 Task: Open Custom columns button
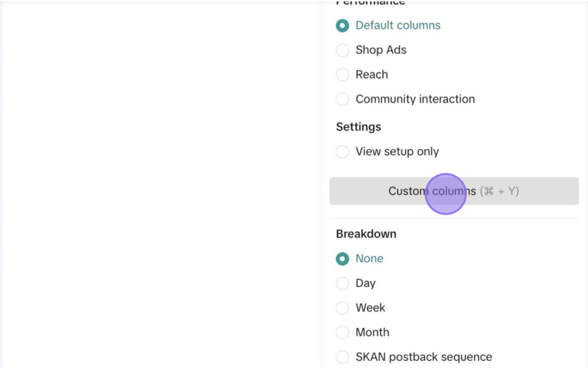(454, 191)
